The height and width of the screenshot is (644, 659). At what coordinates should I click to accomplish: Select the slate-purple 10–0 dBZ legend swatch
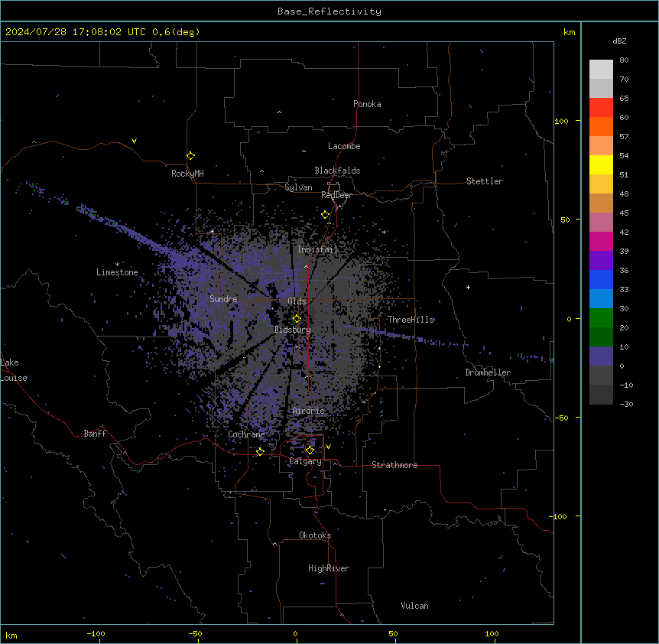(601, 356)
